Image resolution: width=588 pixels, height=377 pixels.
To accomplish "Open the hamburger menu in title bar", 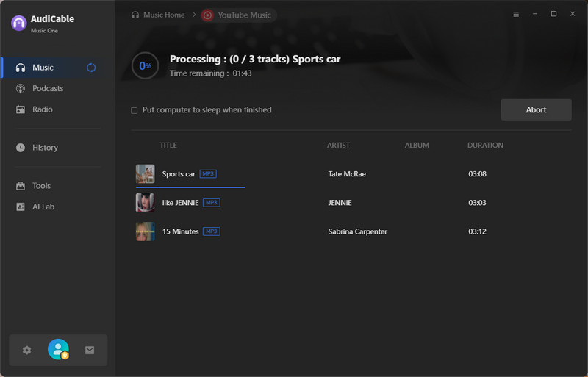I will pos(516,14).
